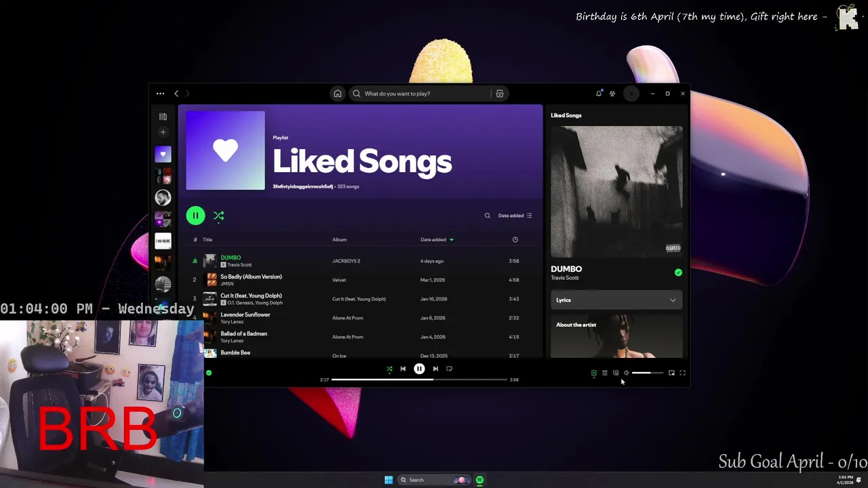The height and width of the screenshot is (488, 868).
Task: Adjust the volume slider
Action: pyautogui.click(x=648, y=373)
